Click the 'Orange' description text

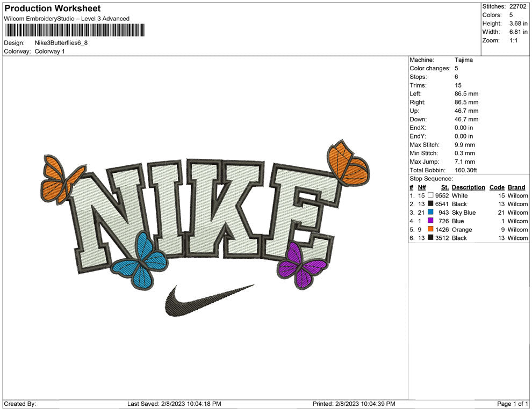[x=462, y=229]
